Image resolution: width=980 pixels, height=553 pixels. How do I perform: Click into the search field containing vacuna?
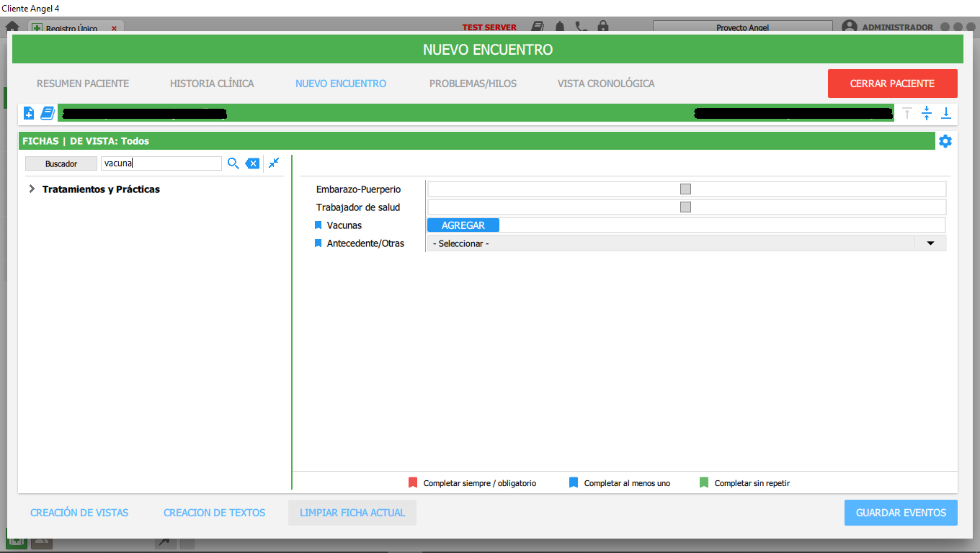[161, 163]
